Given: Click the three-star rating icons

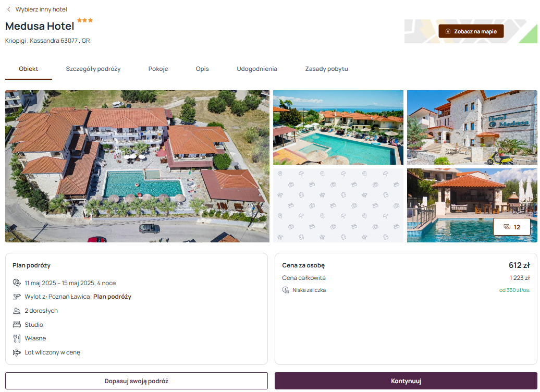Looking at the screenshot, I should pyautogui.click(x=85, y=20).
